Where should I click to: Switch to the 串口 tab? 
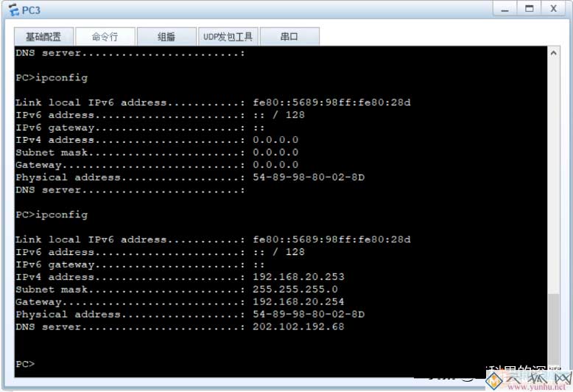point(289,37)
